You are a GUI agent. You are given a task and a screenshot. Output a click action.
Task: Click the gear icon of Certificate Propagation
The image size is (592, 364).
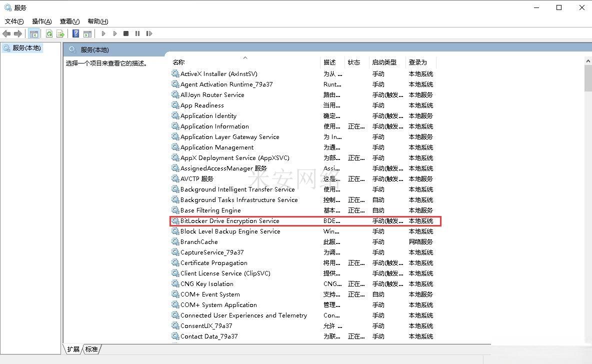click(x=175, y=263)
